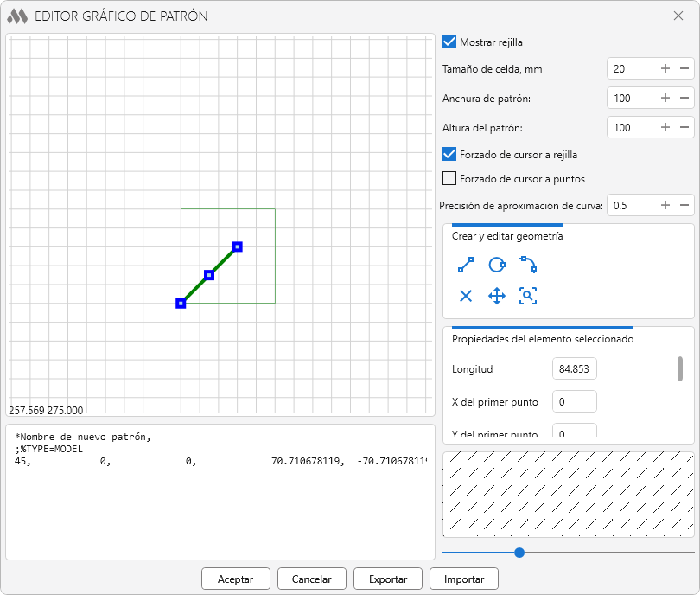Click the Exportar button
Viewport: 700px width, 595px height.
point(394,579)
